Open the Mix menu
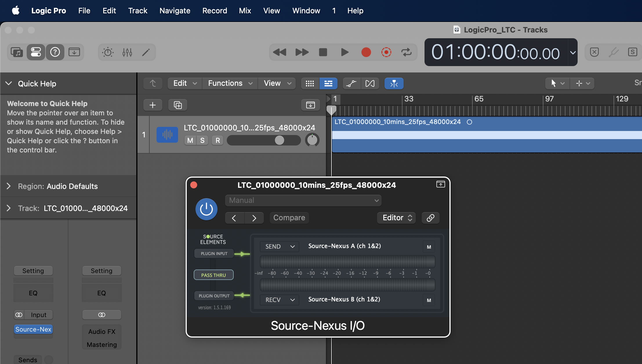 point(245,11)
